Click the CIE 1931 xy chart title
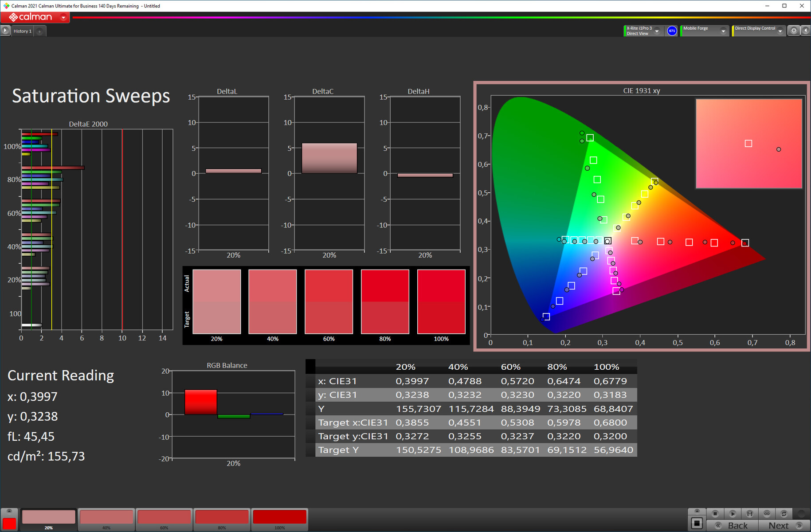The image size is (811, 532). click(642, 90)
